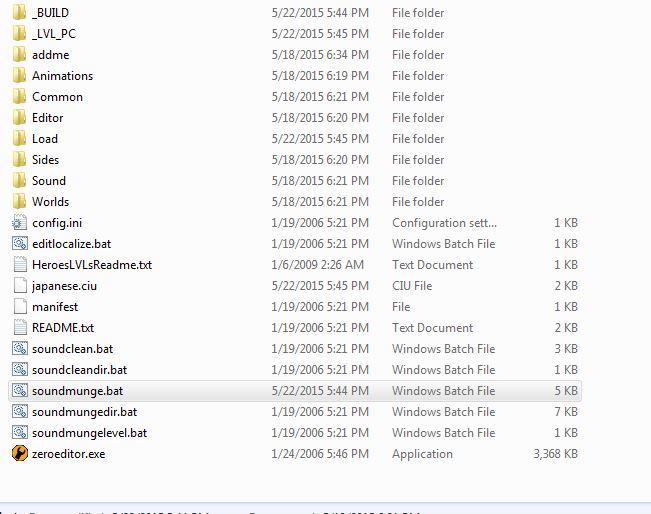Image resolution: width=651 pixels, height=514 pixels.
Task: Click the editlocalize.bat batch file icon
Action: (20, 244)
